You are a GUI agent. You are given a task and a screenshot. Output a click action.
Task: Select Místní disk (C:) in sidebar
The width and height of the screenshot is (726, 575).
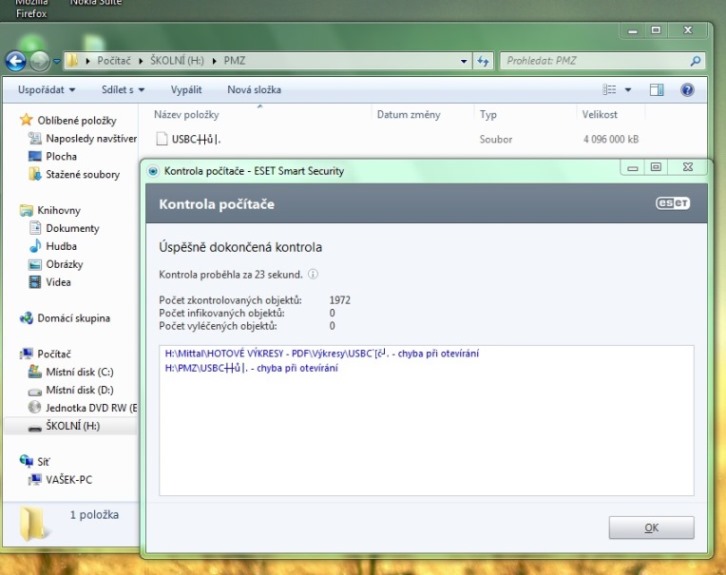coord(79,372)
